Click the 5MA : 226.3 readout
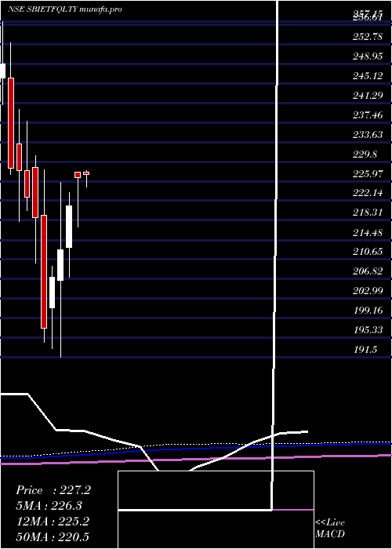Viewport: 392px width, 549px height. tap(50, 506)
